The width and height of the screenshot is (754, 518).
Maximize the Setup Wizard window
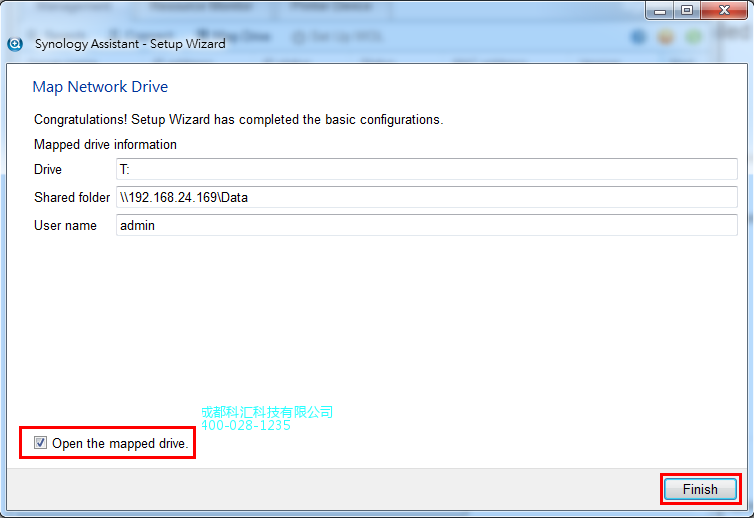[x=687, y=11]
